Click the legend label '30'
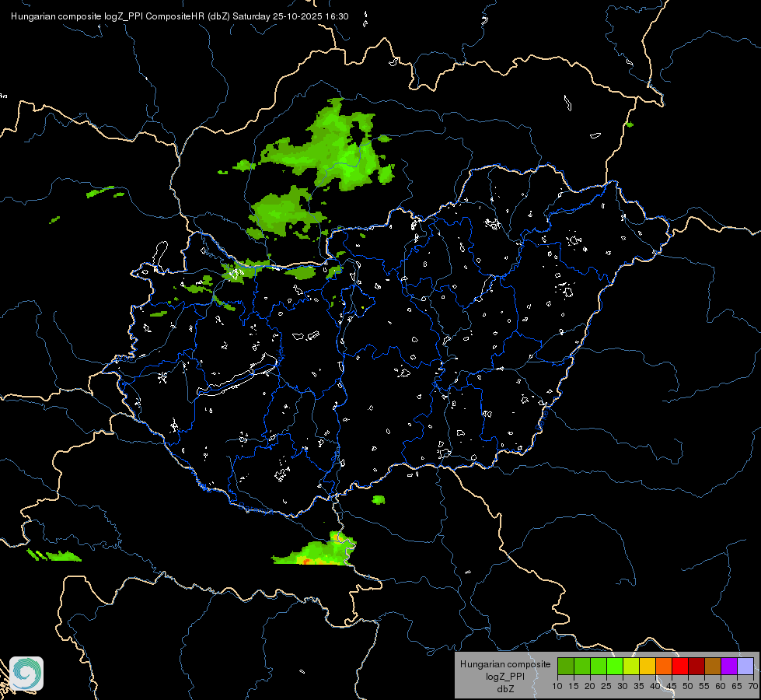 [623, 687]
